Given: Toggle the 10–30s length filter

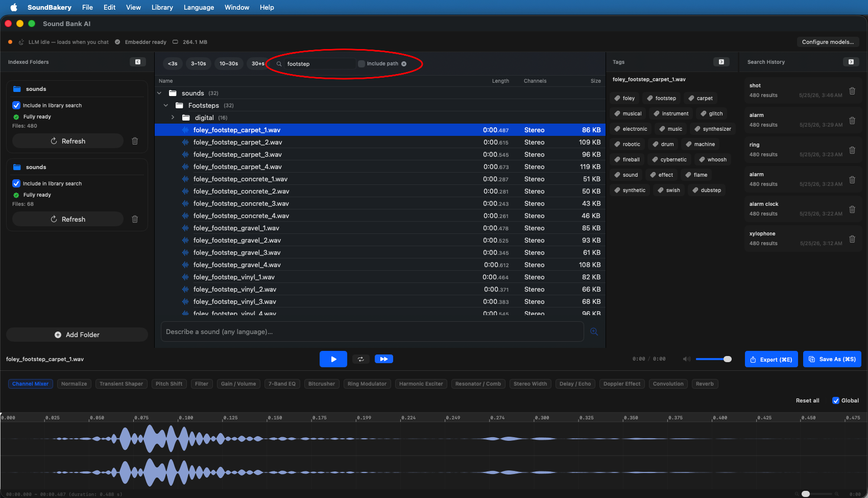Looking at the screenshot, I should coord(229,63).
